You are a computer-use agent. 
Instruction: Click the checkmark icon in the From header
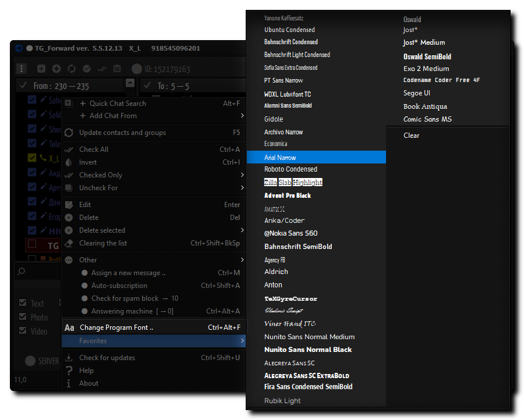click(23, 86)
